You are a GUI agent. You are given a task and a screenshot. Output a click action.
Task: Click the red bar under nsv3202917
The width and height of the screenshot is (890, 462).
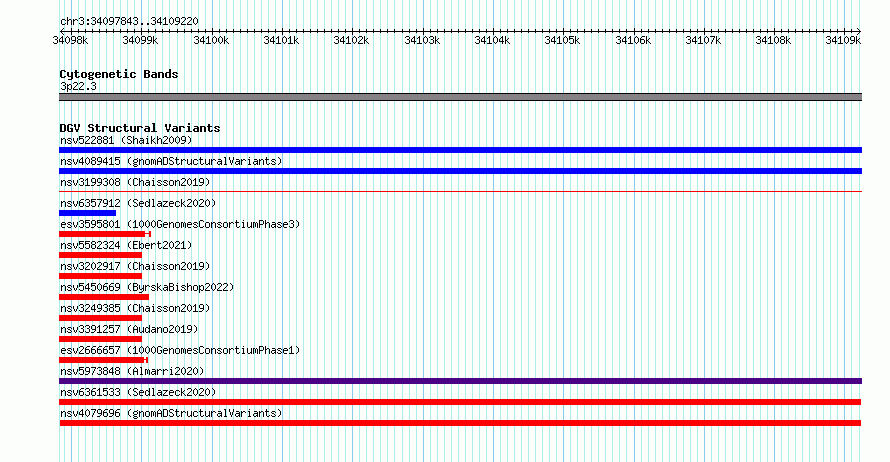pyautogui.click(x=100, y=276)
